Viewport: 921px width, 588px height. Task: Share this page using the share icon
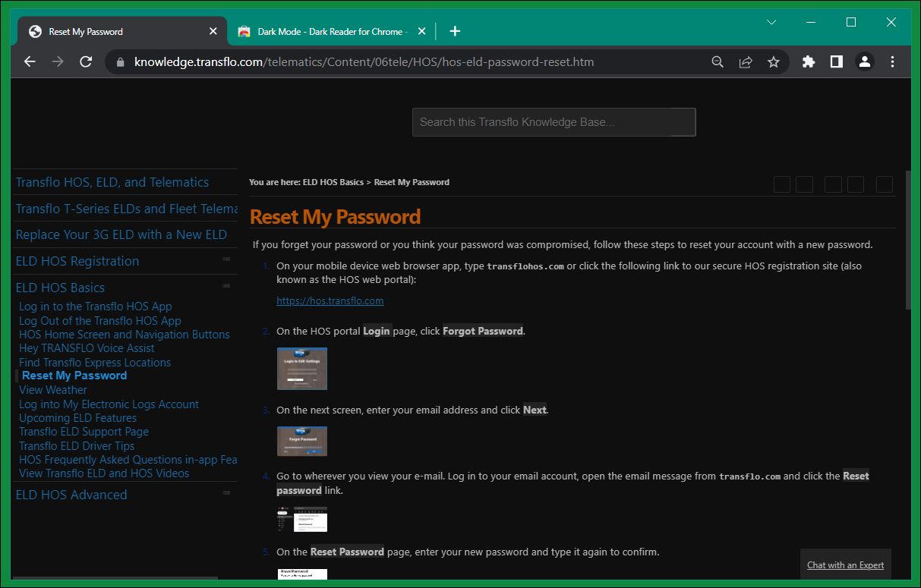[746, 62]
